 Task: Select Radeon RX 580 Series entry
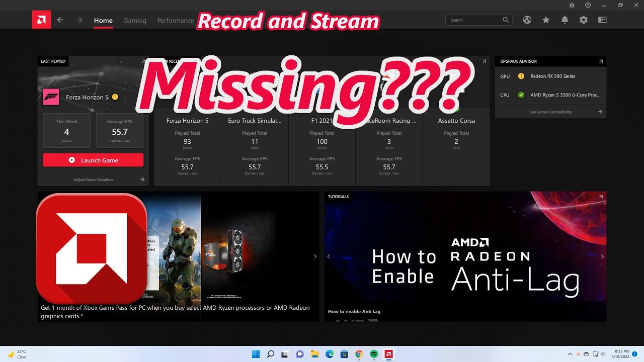(x=552, y=76)
